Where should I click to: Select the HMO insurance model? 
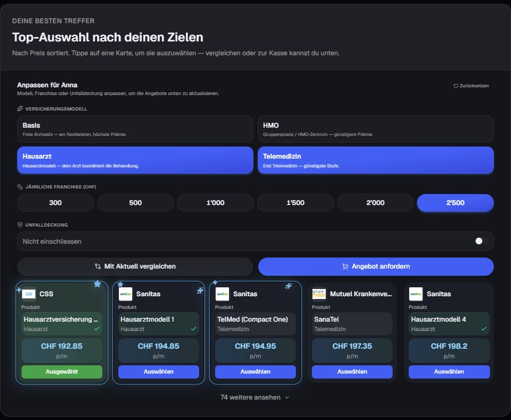click(x=376, y=129)
